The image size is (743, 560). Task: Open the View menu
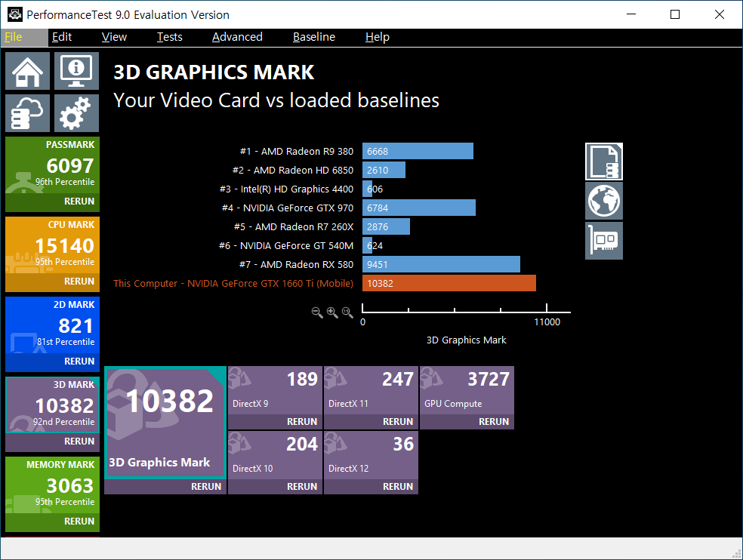[114, 37]
